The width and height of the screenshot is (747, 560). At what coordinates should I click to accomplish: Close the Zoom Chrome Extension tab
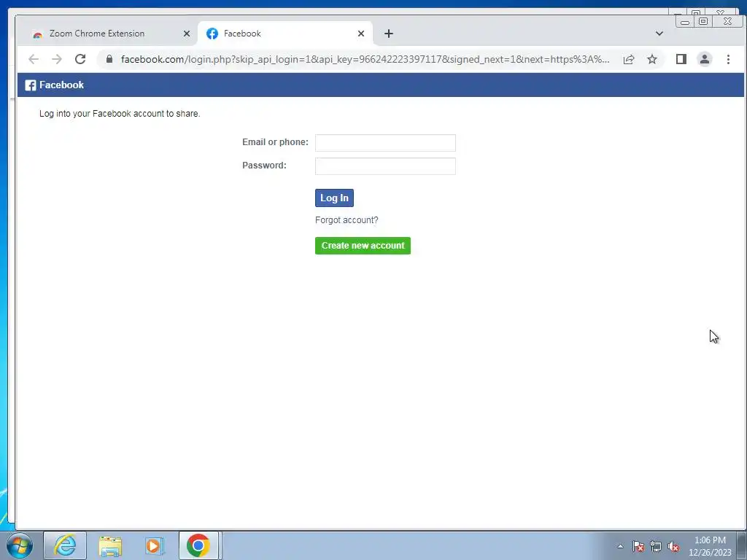click(187, 34)
